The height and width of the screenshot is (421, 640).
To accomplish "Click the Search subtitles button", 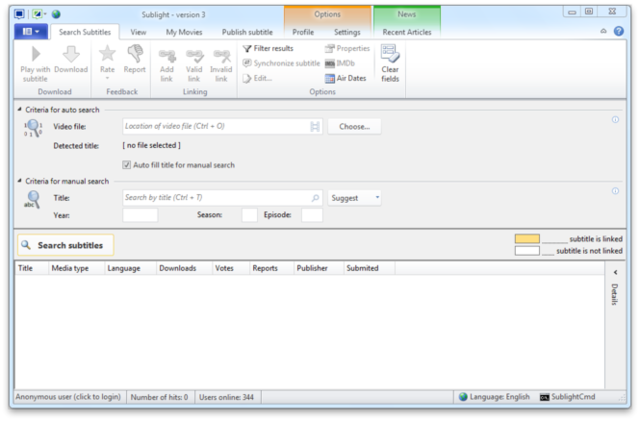I will click(x=66, y=245).
